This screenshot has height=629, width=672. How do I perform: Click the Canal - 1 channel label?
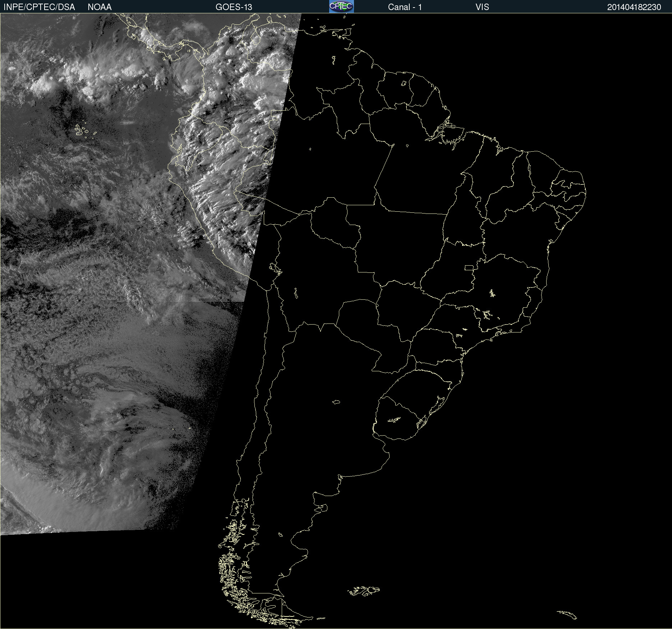click(x=405, y=7)
